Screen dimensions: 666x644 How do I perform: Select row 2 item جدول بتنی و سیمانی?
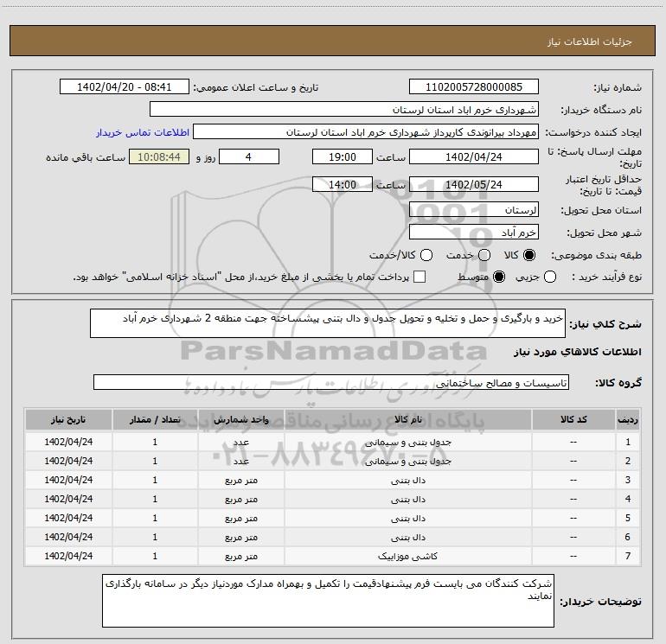point(407,461)
